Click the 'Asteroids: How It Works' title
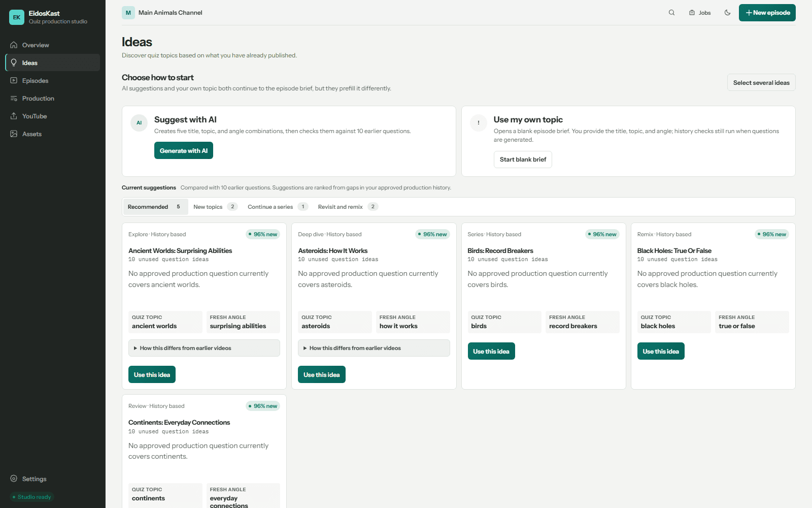Screen dimensions: 812x508 (x=333, y=251)
